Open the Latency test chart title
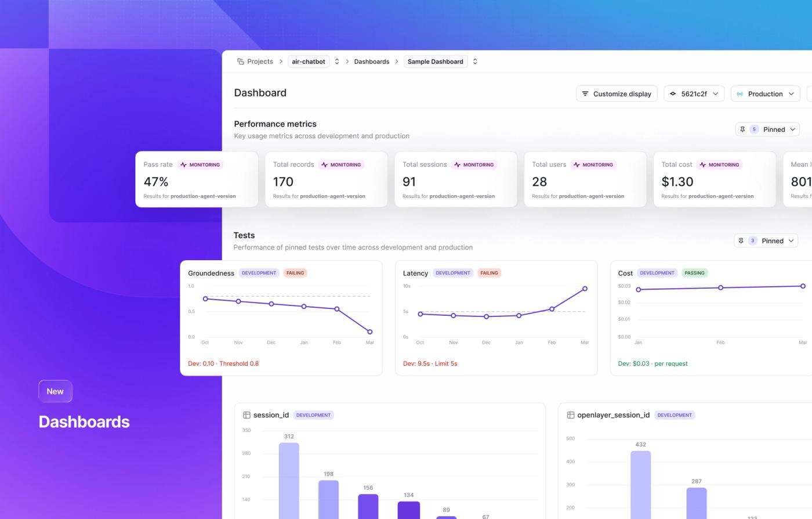 (415, 273)
